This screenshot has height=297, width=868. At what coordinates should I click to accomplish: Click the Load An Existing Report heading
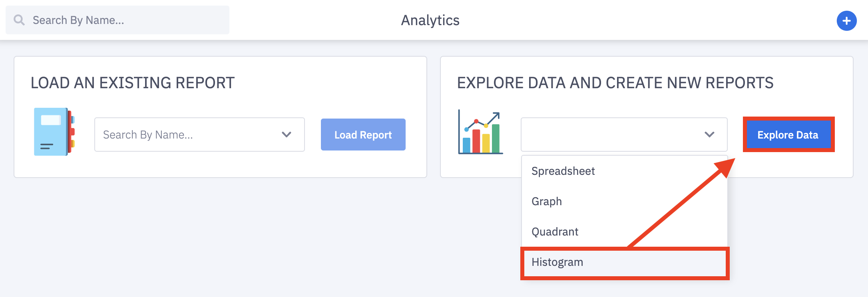pos(132,83)
